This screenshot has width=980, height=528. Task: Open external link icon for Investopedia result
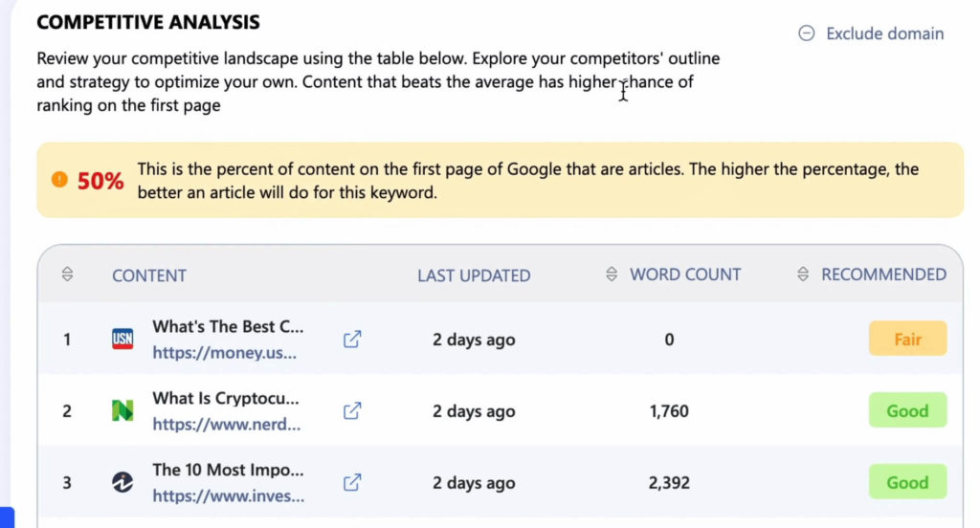(x=352, y=482)
